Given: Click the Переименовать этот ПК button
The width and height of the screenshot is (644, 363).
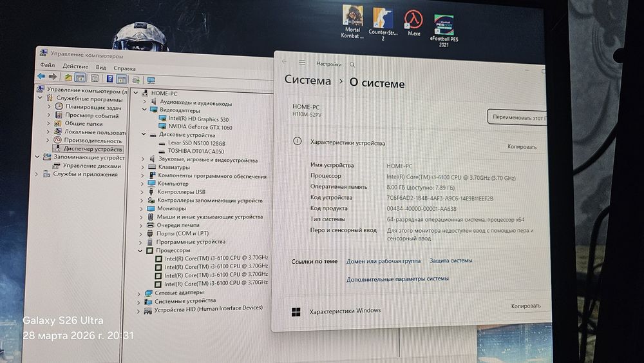Looking at the screenshot, I should click(x=516, y=117).
